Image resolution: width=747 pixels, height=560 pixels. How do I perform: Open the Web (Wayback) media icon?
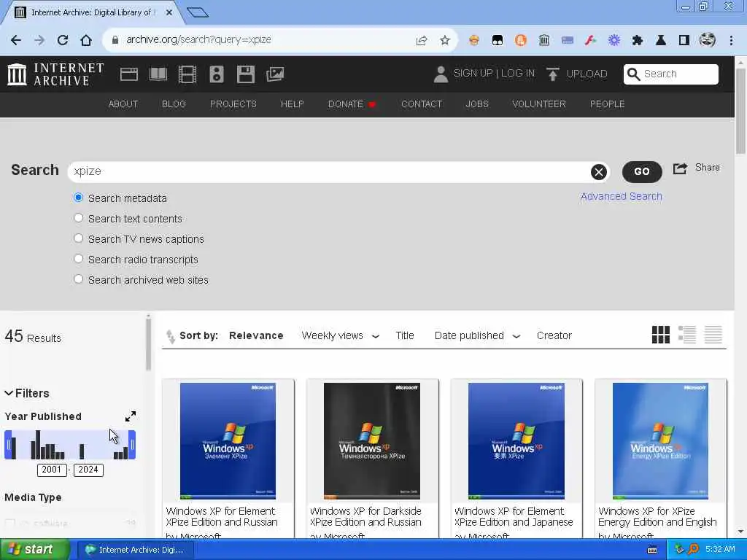(x=128, y=74)
